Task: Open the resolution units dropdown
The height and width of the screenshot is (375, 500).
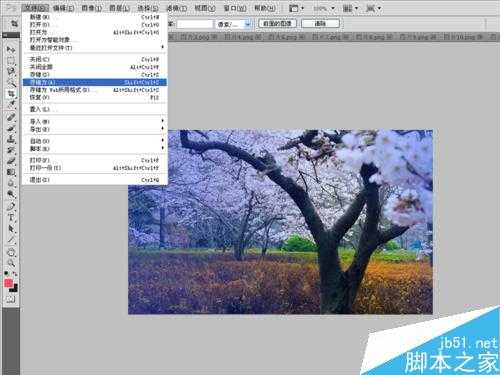Action: 234,24
